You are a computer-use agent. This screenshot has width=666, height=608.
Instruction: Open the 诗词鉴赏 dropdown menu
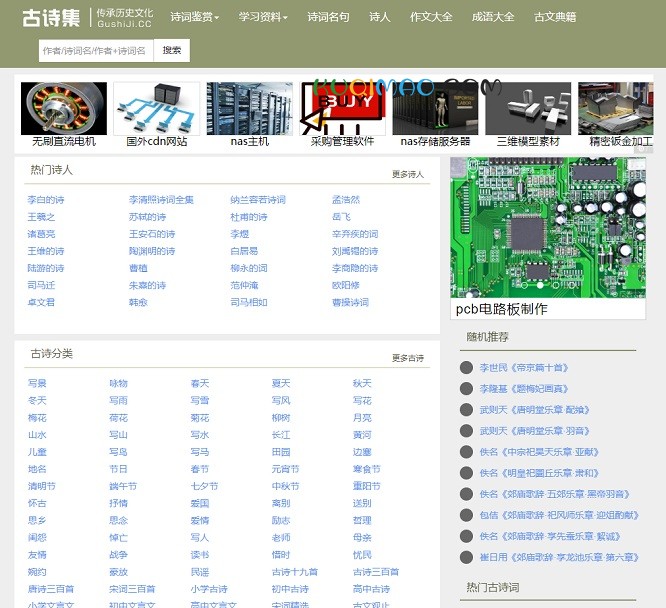pos(195,17)
